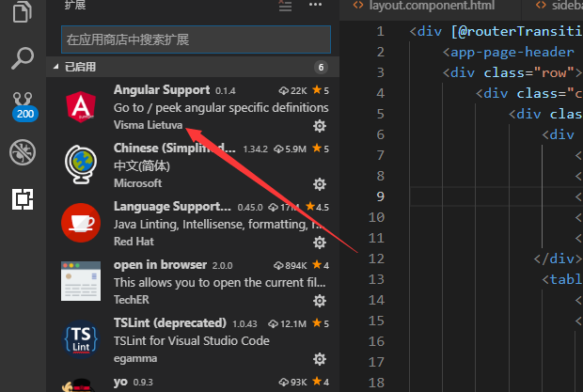Click the Microsoft publisher name

137,183
